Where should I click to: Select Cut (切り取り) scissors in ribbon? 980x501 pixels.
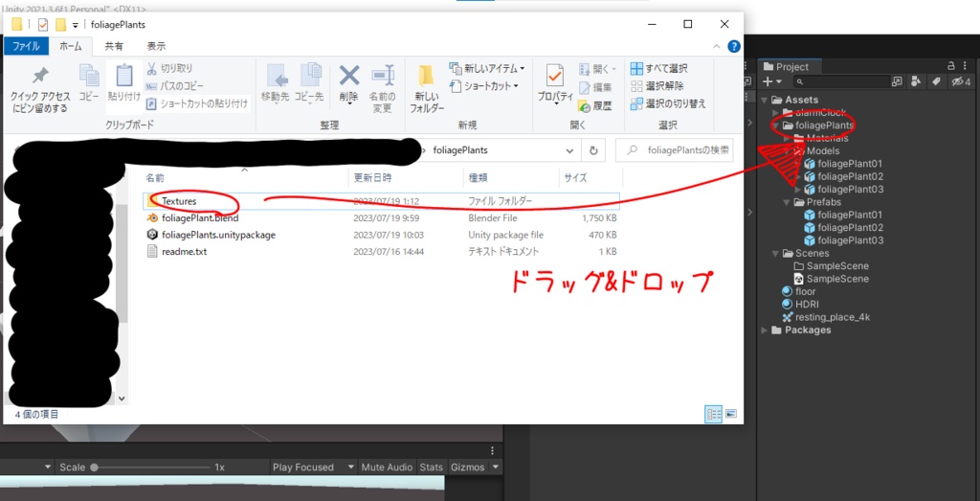(x=168, y=68)
